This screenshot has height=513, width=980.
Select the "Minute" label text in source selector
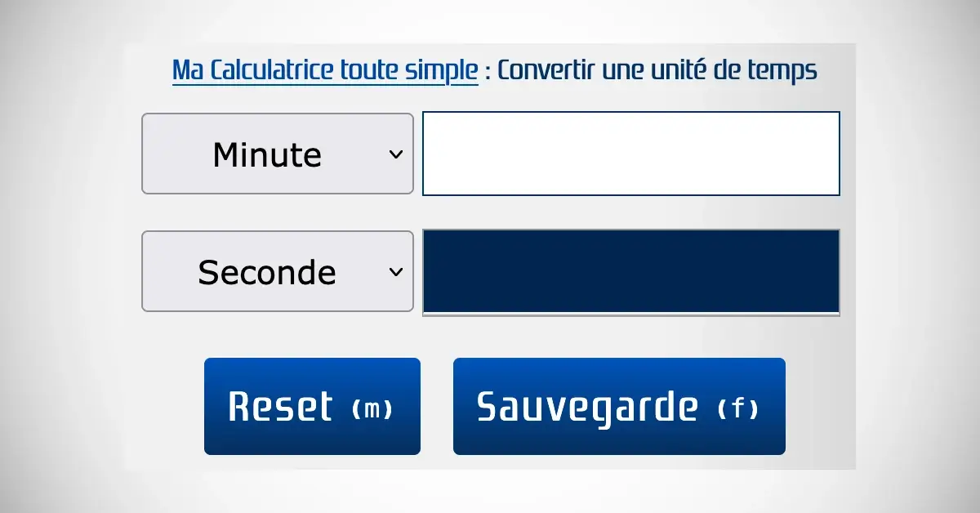click(267, 154)
